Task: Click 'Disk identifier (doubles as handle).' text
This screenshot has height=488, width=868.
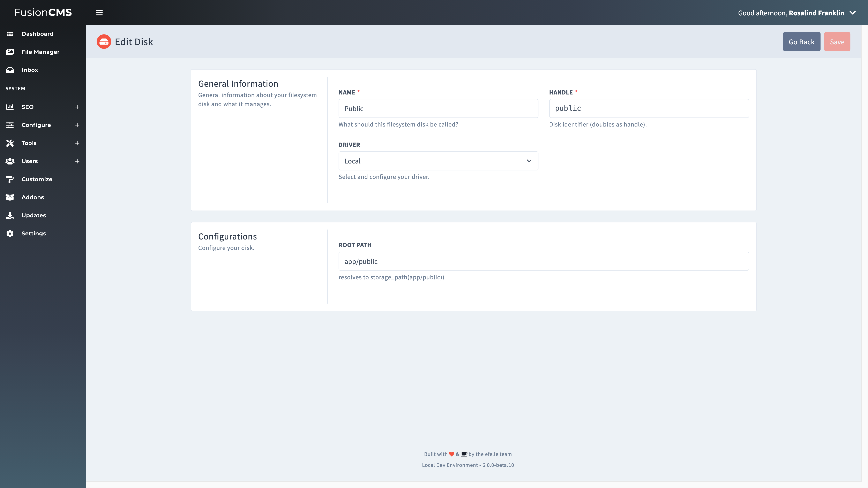Action: click(598, 124)
